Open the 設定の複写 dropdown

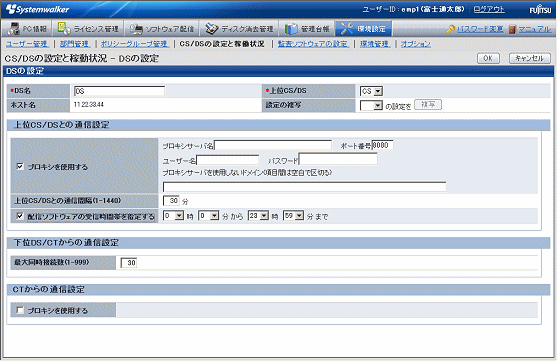point(371,106)
